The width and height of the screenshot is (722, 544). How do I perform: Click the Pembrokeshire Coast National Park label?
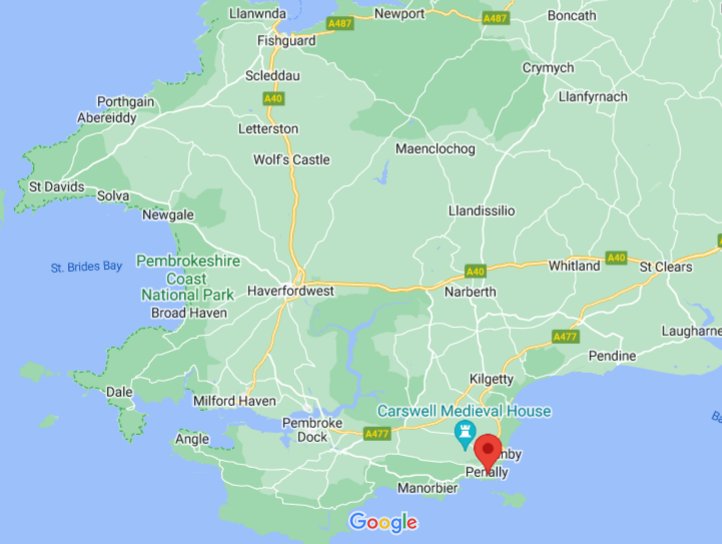pyautogui.click(x=188, y=278)
